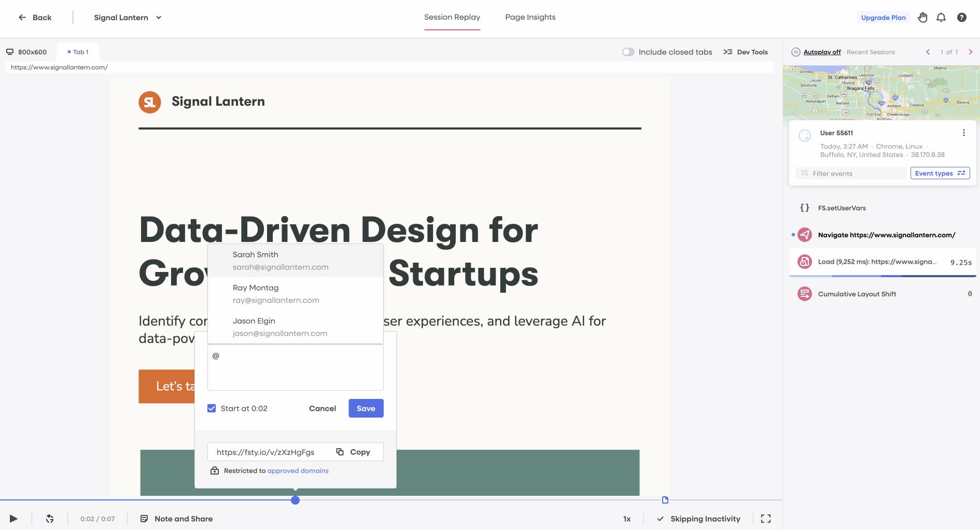Image resolution: width=980 pixels, height=530 pixels.
Task: Go to the previous session arrow
Action: click(928, 52)
